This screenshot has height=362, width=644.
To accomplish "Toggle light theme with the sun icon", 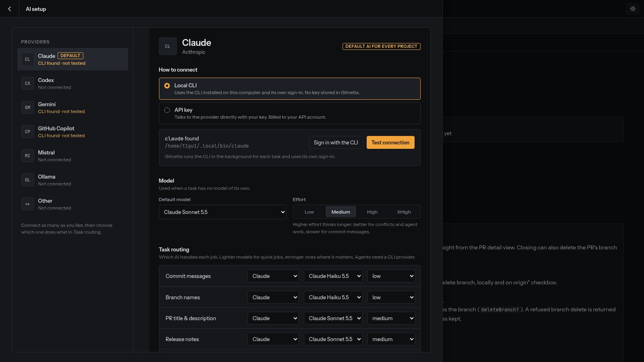I will pyautogui.click(x=633, y=8).
